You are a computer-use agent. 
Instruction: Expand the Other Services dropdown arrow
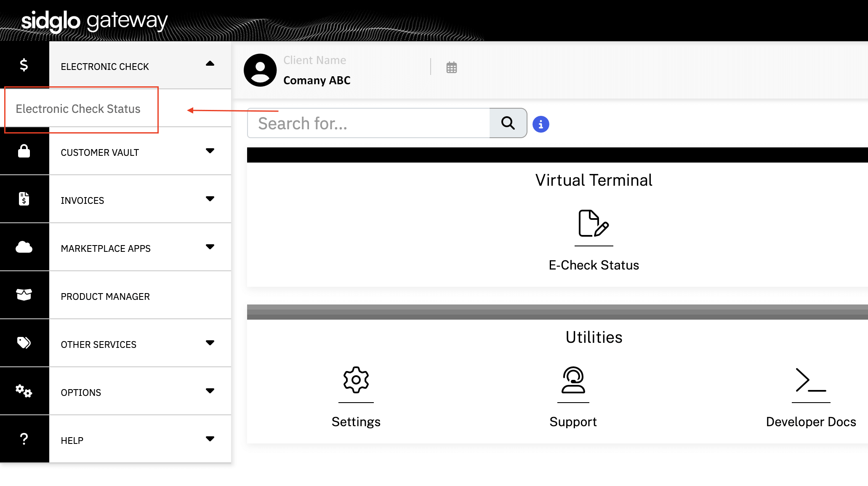210,343
